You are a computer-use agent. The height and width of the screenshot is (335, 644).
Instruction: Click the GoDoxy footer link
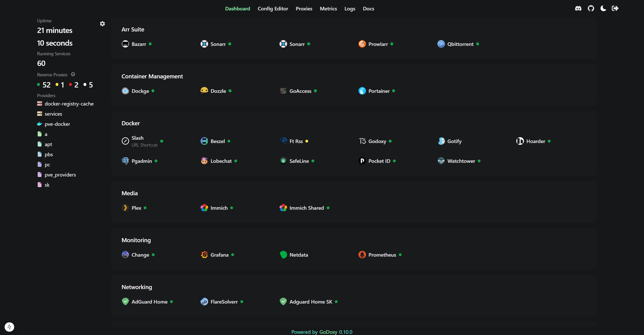328,332
